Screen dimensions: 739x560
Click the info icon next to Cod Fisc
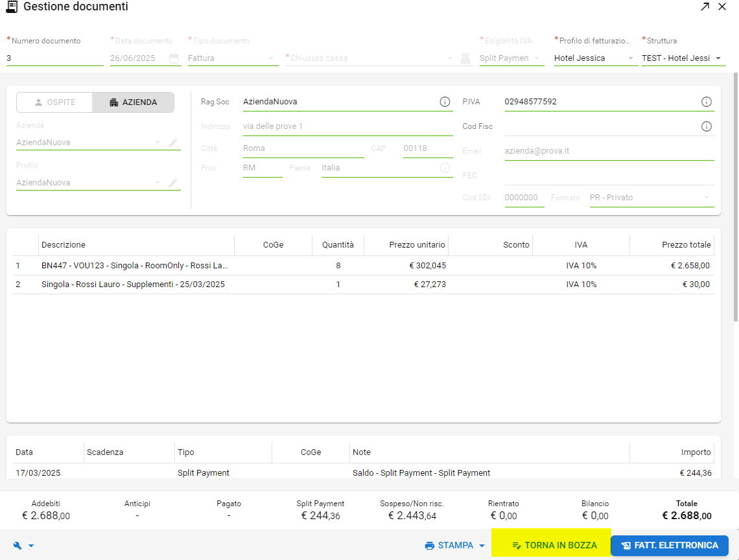707,126
